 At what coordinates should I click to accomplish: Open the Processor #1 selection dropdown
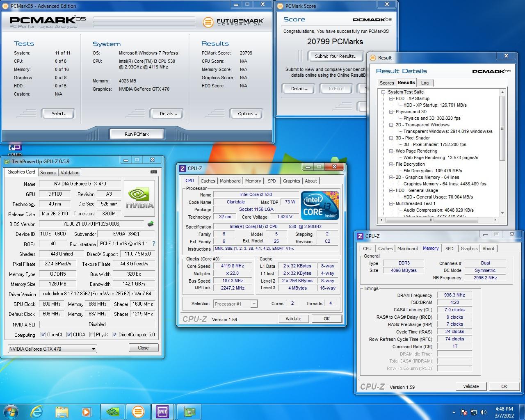click(x=235, y=304)
